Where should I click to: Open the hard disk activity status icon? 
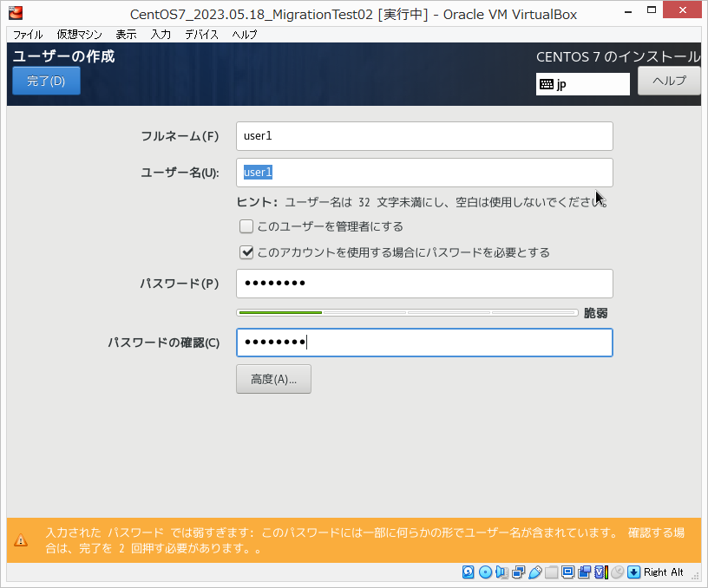pyautogui.click(x=468, y=572)
